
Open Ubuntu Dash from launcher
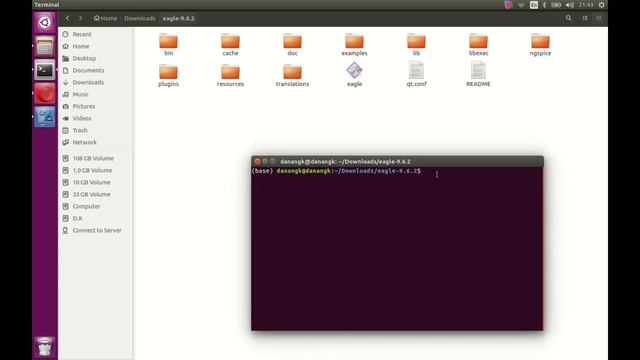(44, 22)
